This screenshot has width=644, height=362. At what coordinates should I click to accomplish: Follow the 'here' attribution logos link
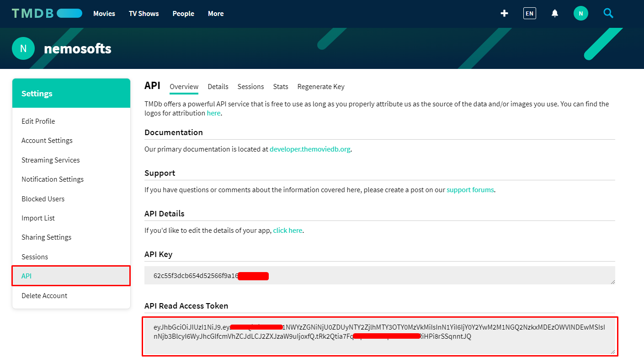tap(213, 113)
